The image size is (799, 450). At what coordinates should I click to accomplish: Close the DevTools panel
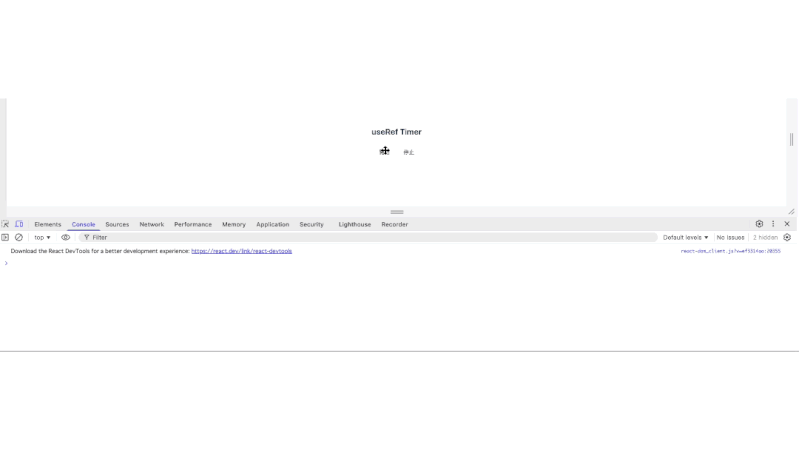787,224
